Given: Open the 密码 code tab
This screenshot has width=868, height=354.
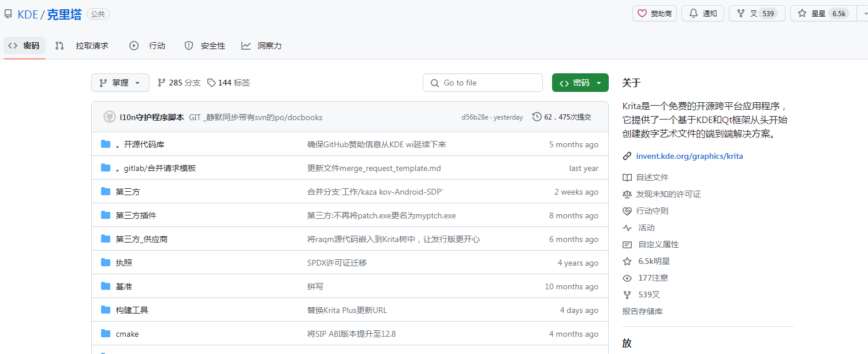Looking at the screenshot, I should pos(24,46).
